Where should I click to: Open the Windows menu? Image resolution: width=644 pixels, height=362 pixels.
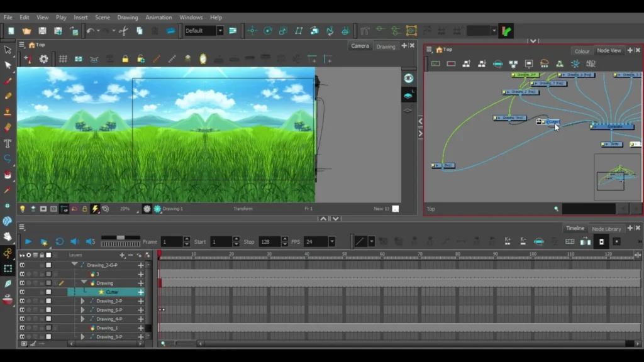[x=191, y=17]
